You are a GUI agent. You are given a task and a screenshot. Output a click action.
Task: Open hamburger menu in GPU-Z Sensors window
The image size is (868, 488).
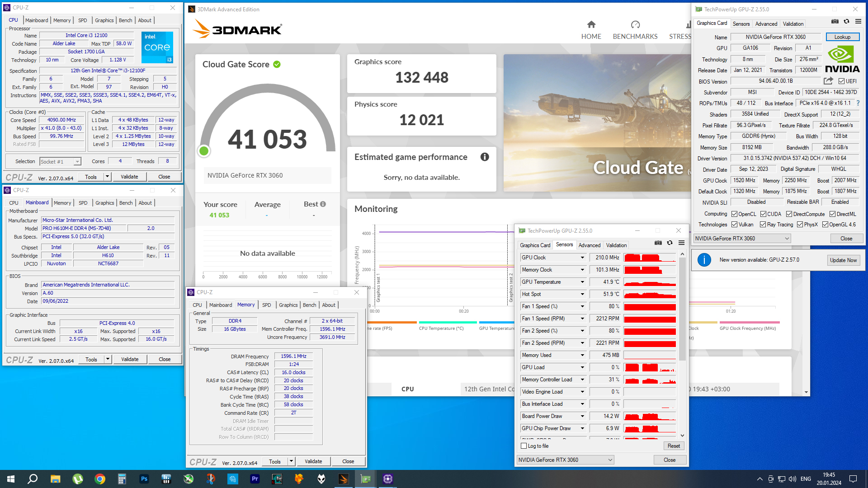pos(681,243)
